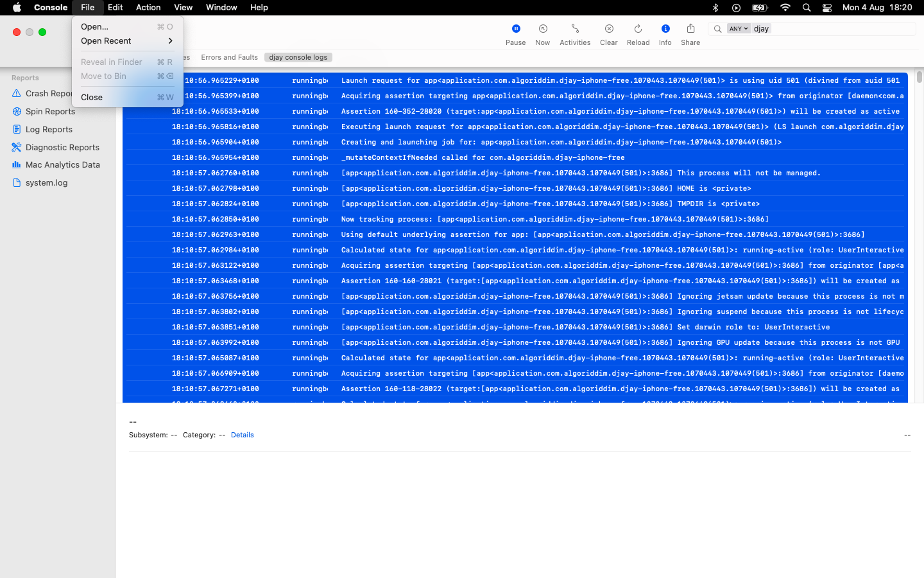Select log row 'HOME is <private>'
924x578 pixels.
[x=515, y=188]
